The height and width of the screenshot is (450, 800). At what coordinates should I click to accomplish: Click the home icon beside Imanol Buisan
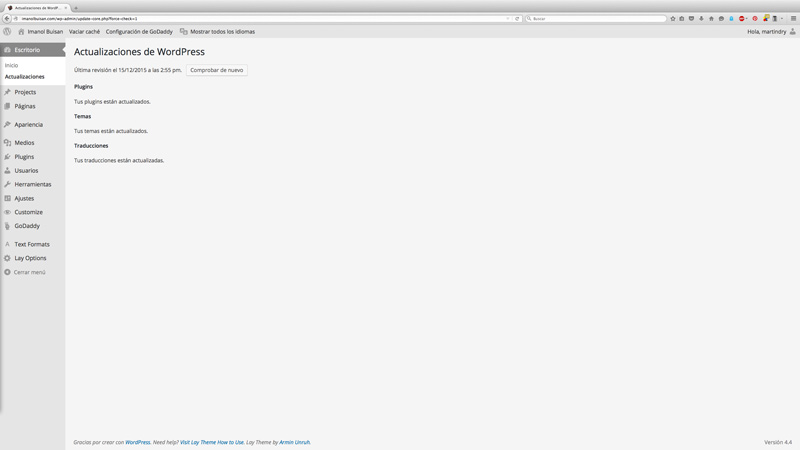(21, 31)
